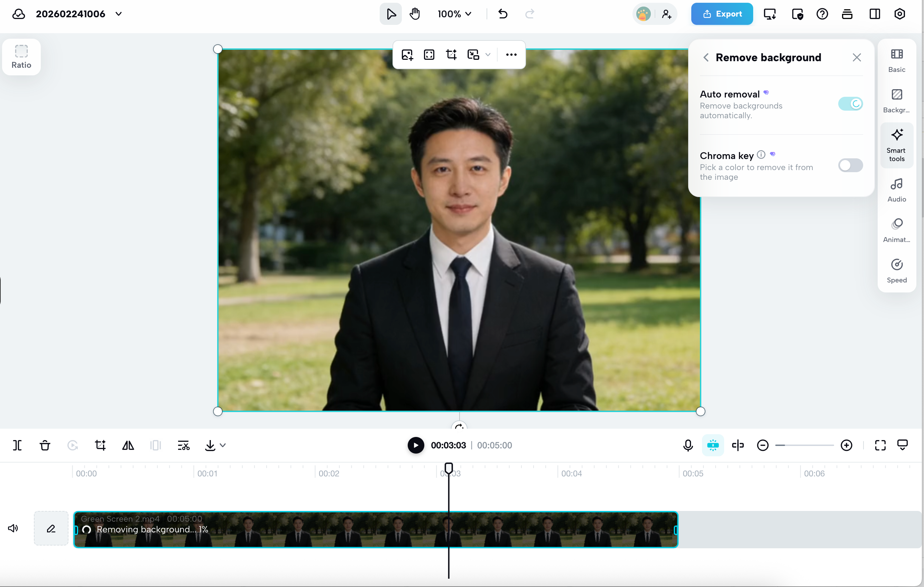
Task: Play the video with the play button
Action: pos(416,445)
